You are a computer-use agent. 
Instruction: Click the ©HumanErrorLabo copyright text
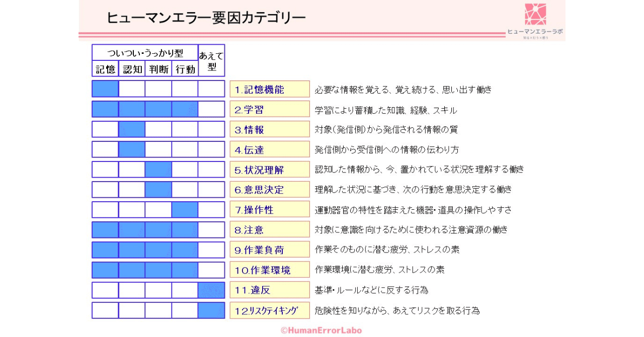click(x=321, y=330)
